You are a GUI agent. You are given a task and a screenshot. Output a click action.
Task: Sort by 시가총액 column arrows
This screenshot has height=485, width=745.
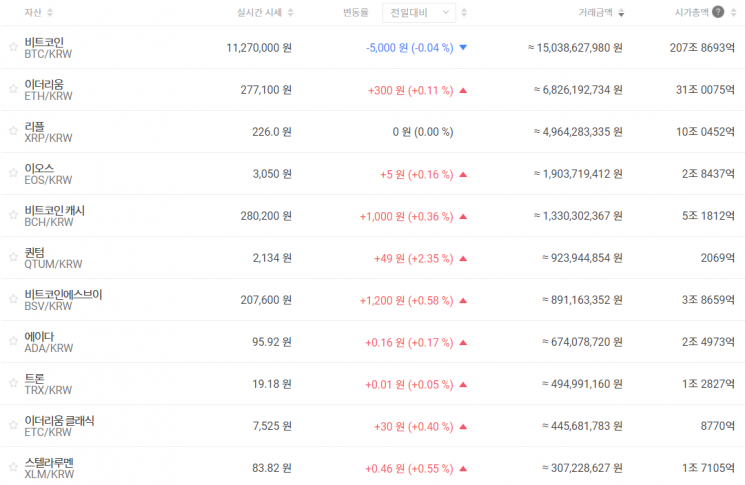click(734, 13)
